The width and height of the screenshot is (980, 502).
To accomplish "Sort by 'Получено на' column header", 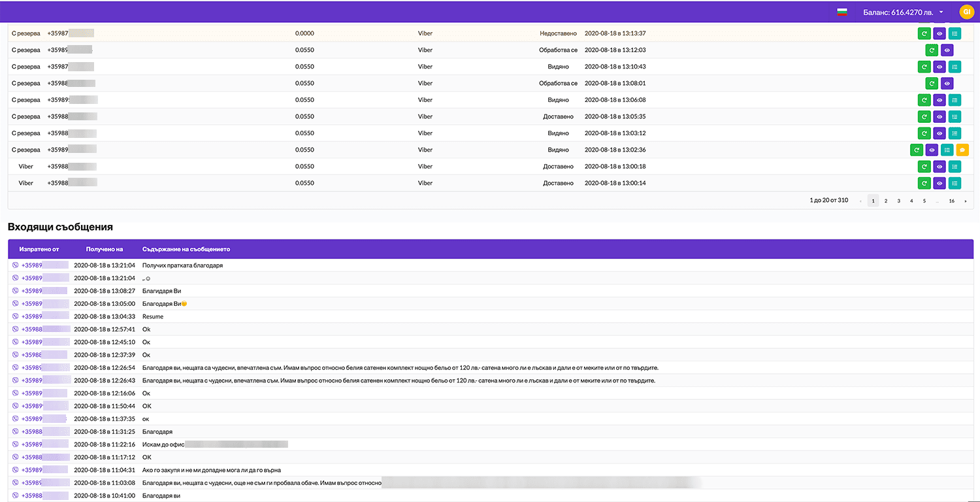I will [x=104, y=249].
